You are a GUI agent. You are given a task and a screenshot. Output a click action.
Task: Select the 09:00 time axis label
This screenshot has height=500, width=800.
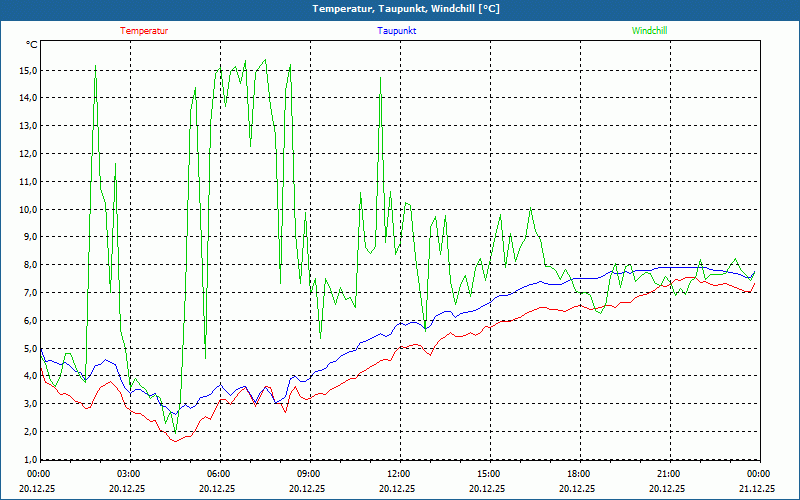(x=309, y=474)
